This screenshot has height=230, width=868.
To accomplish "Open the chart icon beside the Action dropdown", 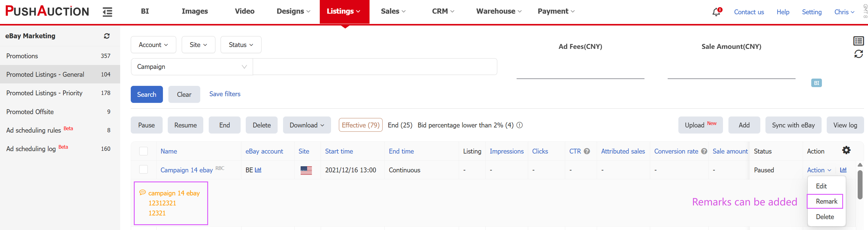I will pos(843,170).
